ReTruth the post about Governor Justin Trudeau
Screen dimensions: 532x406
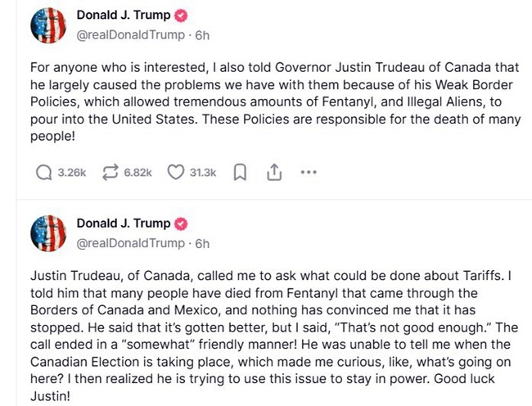[x=110, y=173]
